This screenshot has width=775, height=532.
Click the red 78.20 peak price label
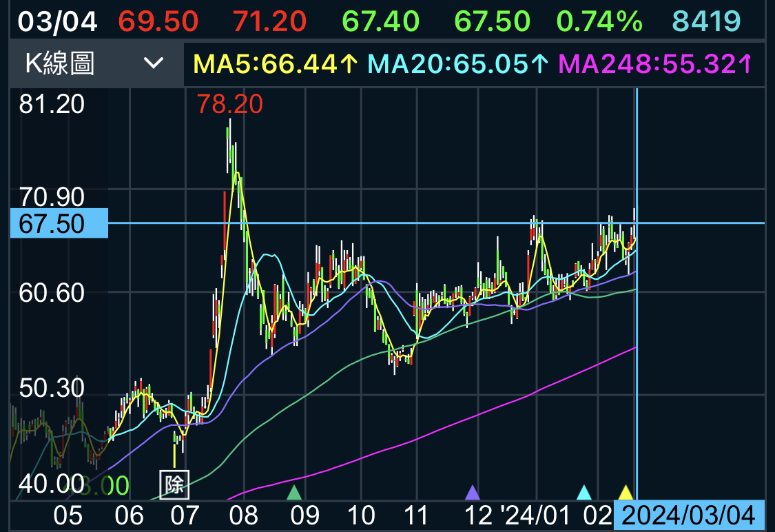click(x=230, y=105)
